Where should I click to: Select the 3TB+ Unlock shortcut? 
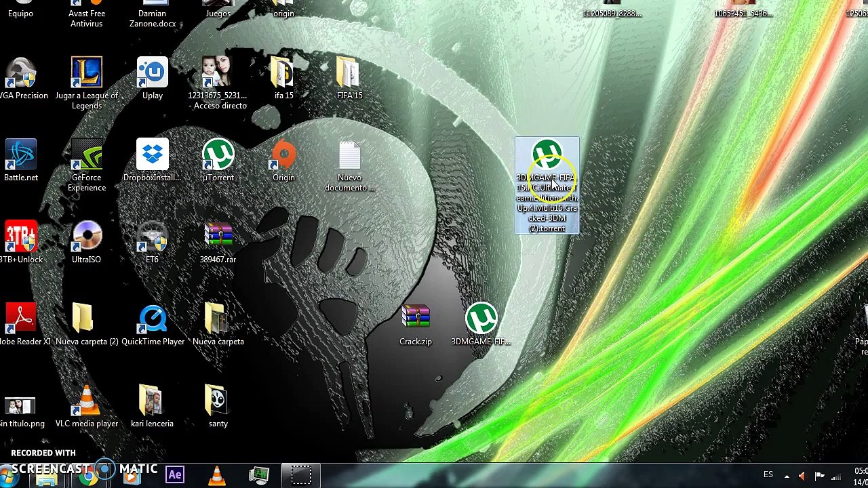click(x=20, y=243)
